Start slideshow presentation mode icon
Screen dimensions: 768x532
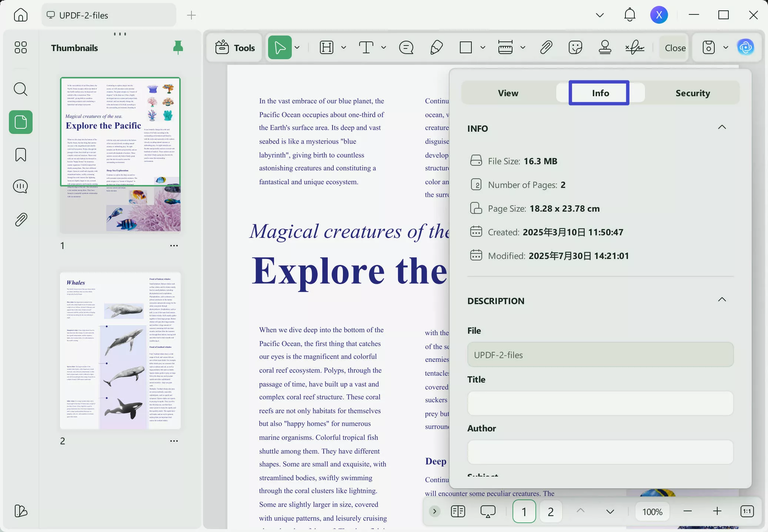coord(488,511)
